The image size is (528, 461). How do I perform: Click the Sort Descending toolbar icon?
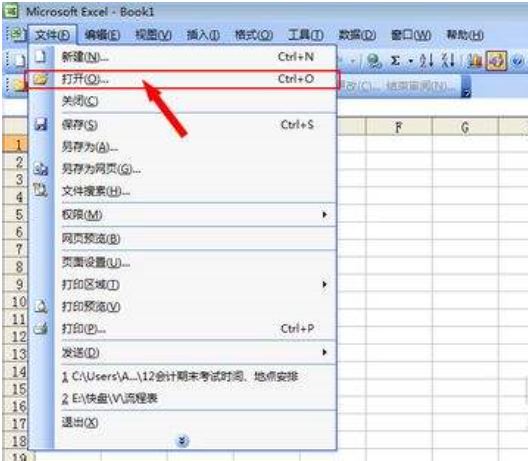pyautogui.click(x=448, y=61)
